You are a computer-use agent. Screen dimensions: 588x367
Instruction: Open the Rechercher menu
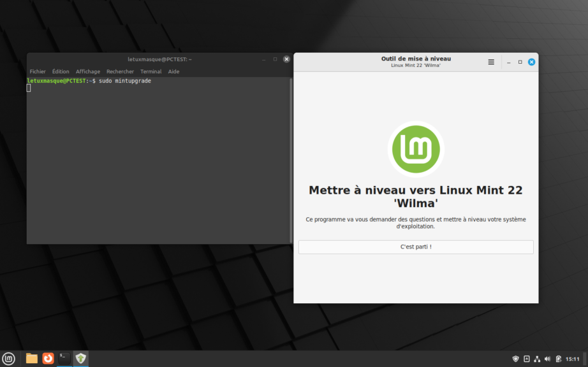[120, 71]
